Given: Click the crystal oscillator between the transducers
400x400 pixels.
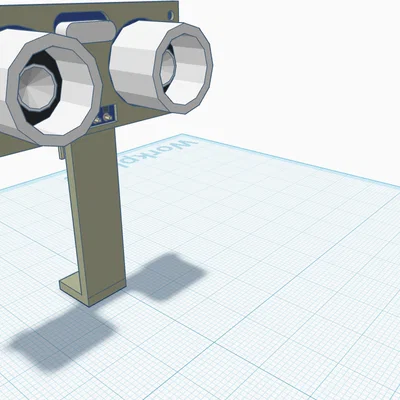Looking at the screenshot, I should coord(85,31).
